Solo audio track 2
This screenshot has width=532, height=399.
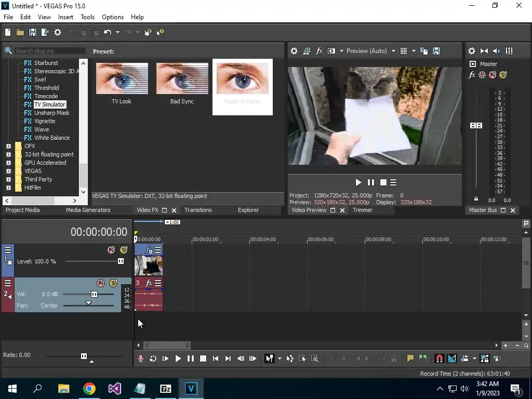[x=113, y=283]
